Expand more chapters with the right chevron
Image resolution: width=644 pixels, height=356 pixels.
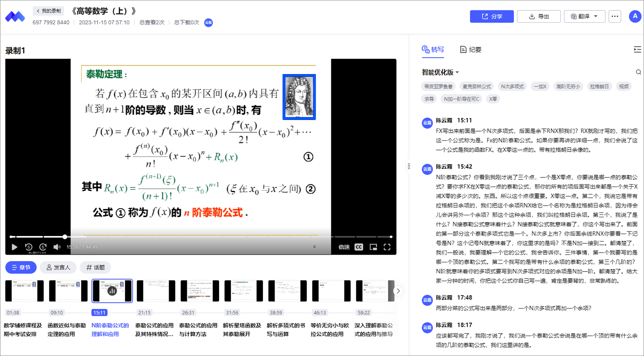399,291
